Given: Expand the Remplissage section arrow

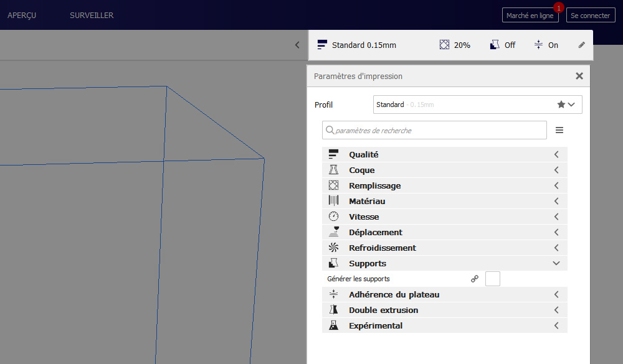Looking at the screenshot, I should pyautogui.click(x=556, y=185).
